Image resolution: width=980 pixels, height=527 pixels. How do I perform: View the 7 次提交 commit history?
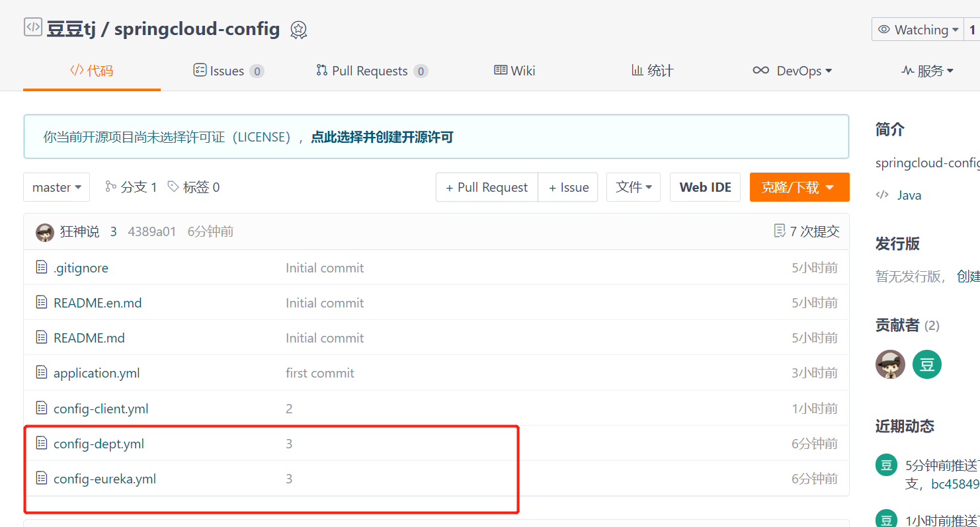click(x=807, y=231)
